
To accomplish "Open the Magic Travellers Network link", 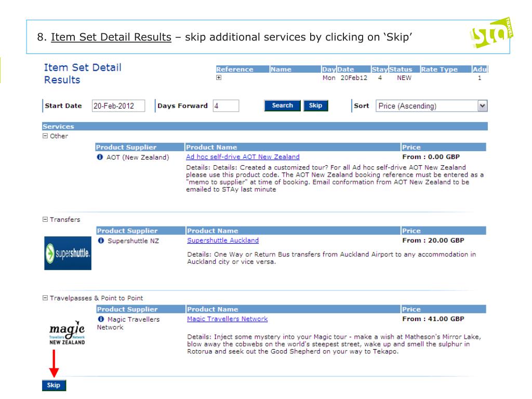I will coord(228,319).
